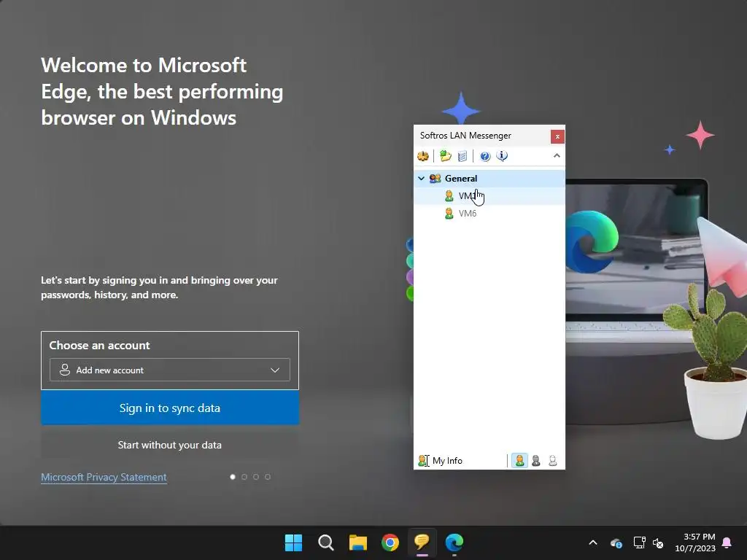Click the muted volume tray icon
The height and width of the screenshot is (560, 747).
coord(658,542)
